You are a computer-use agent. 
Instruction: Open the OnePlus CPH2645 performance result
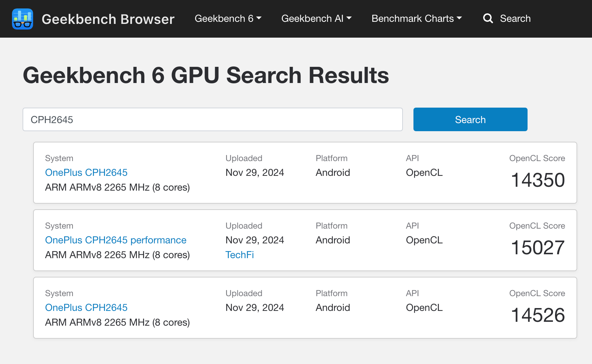(116, 240)
